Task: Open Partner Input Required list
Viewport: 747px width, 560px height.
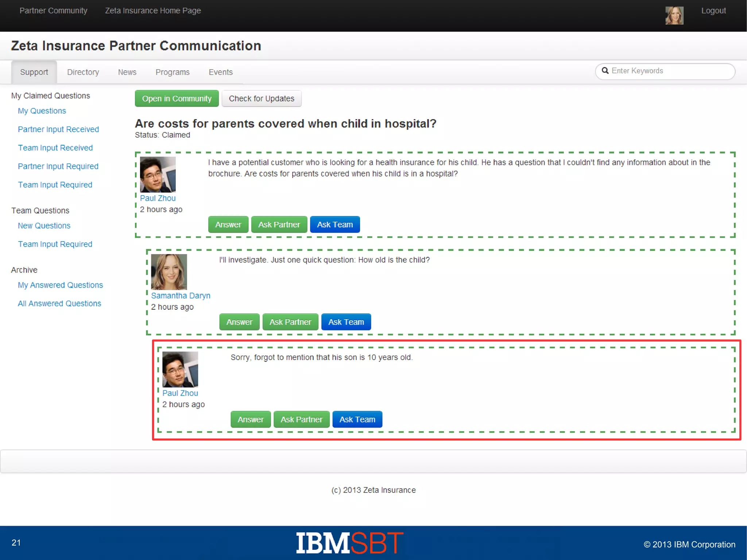Action: 58,166
